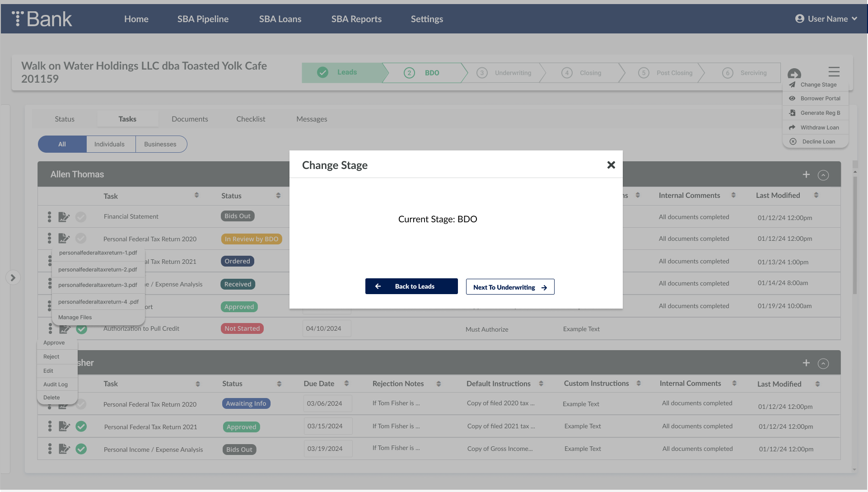This screenshot has height=492, width=868.
Task: Open the User Name dropdown arrow
Action: (854, 19)
